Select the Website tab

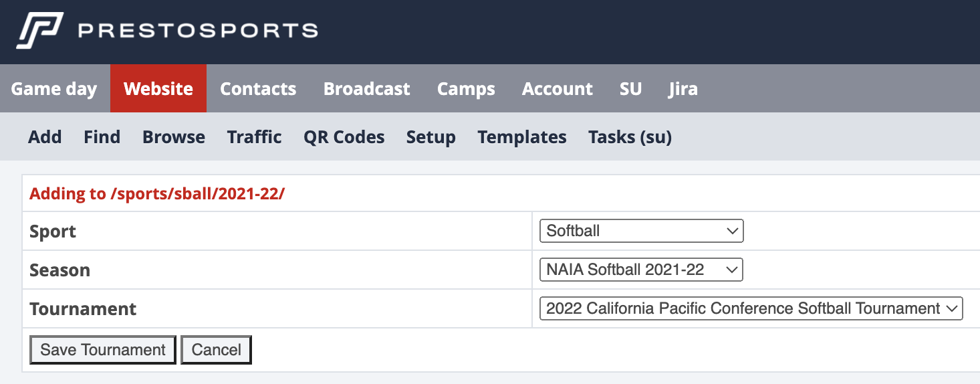point(158,88)
